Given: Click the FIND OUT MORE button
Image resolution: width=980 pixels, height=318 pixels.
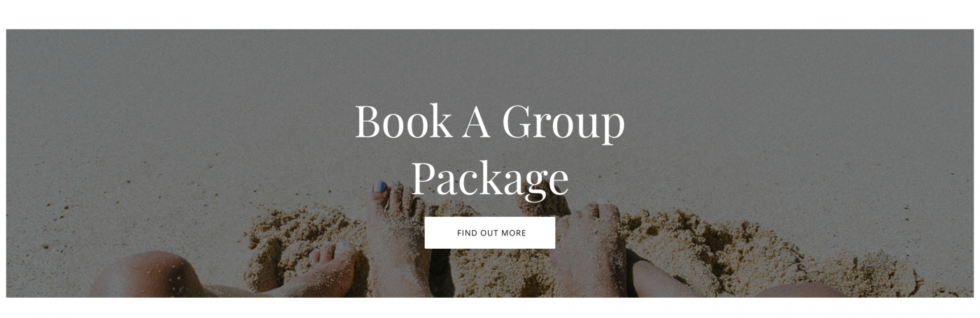Looking at the screenshot, I should click(x=490, y=233).
